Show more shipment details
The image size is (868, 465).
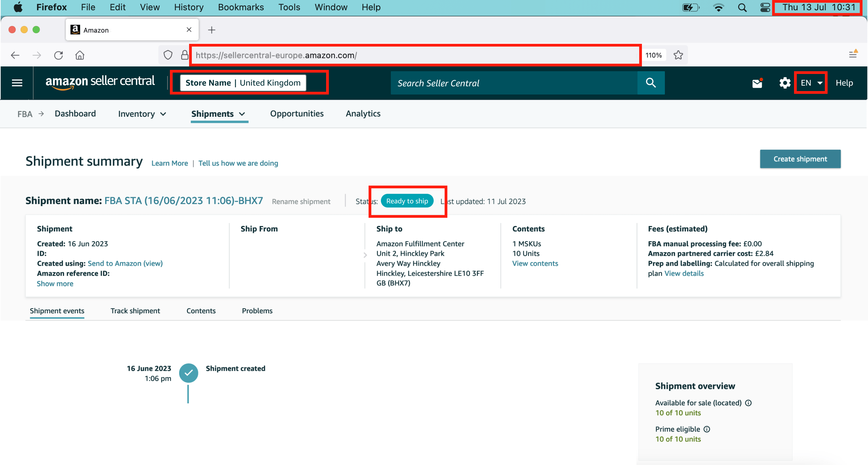tap(55, 284)
